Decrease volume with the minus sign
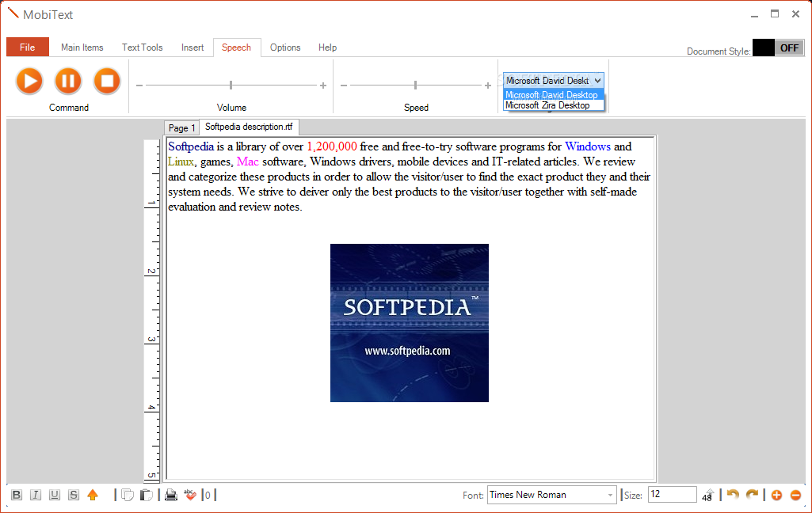Screen dimensions: 812x513 tap(139, 85)
